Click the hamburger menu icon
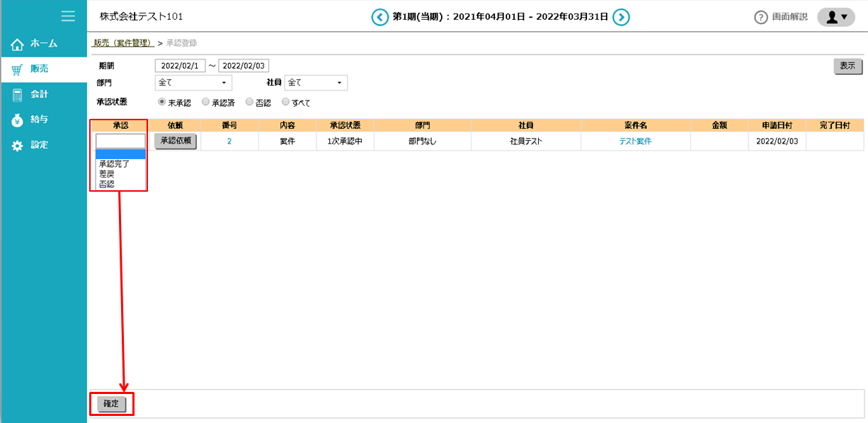 click(68, 16)
